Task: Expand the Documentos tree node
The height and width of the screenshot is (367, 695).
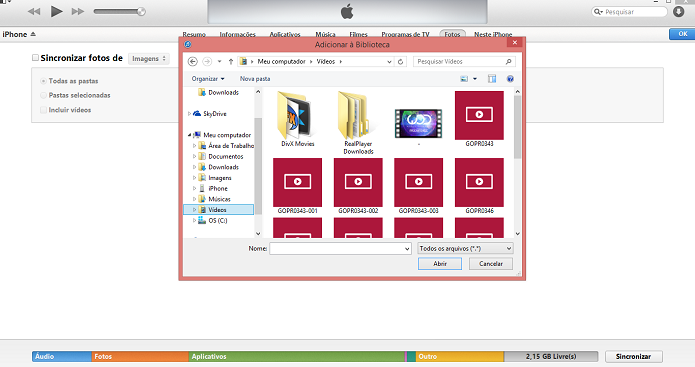Action: [x=194, y=156]
